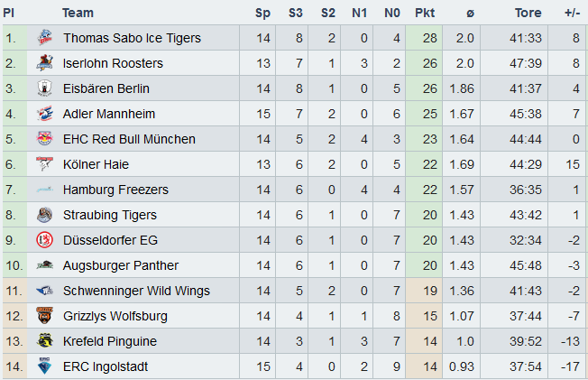Image resolution: width=588 pixels, height=380 pixels.
Task: Click the Iserlohn Roosters team logo
Action: pos(45,63)
